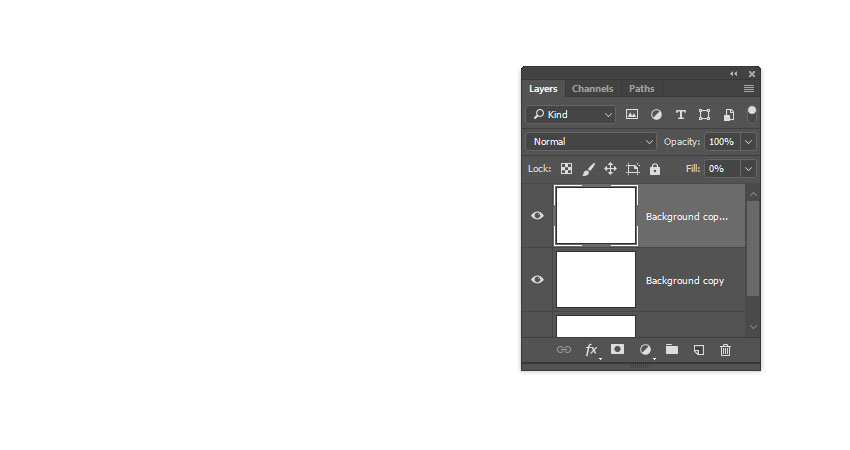The width and height of the screenshot is (850, 450).
Task: Switch to the Paths tab
Action: 642,88
